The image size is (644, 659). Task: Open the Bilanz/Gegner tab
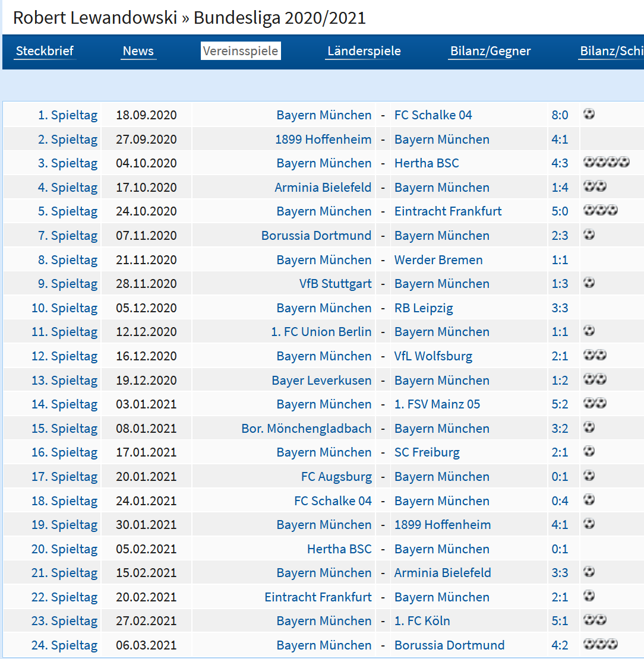(491, 51)
